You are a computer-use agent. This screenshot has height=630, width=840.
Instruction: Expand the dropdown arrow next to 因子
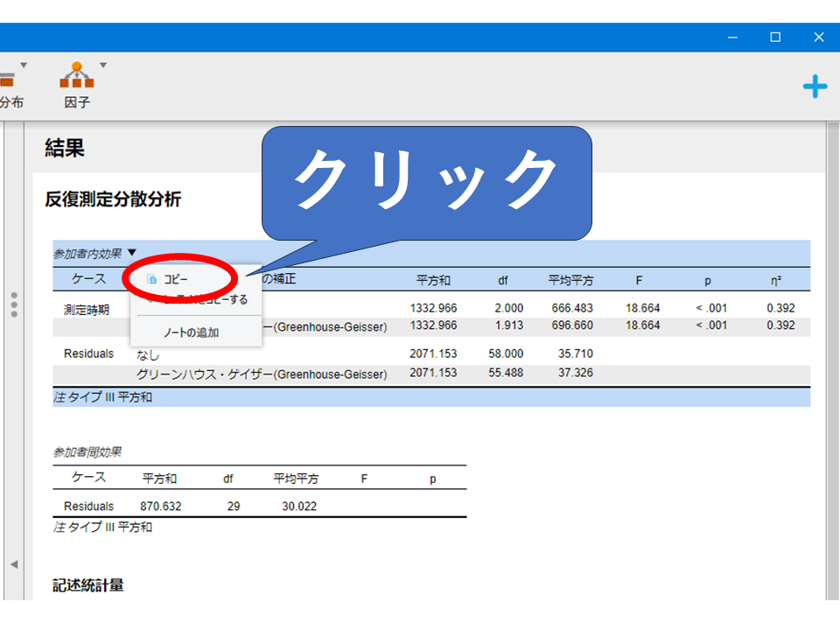click(103, 65)
